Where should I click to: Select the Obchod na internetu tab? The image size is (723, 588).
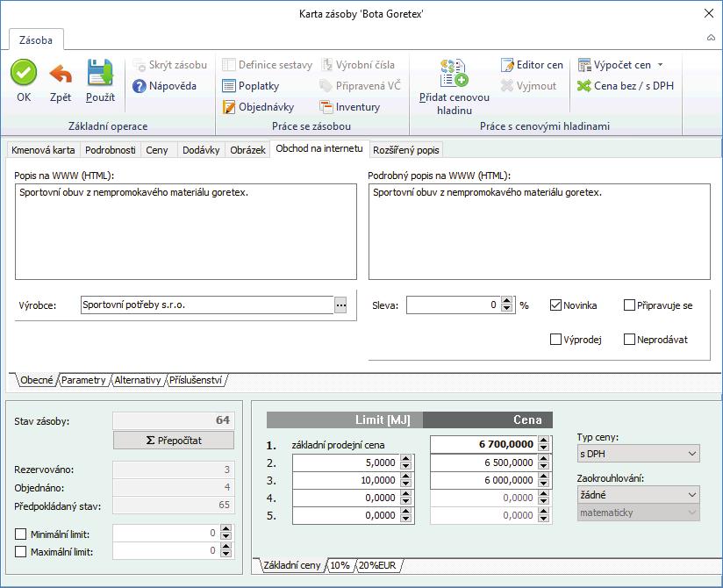pos(319,148)
